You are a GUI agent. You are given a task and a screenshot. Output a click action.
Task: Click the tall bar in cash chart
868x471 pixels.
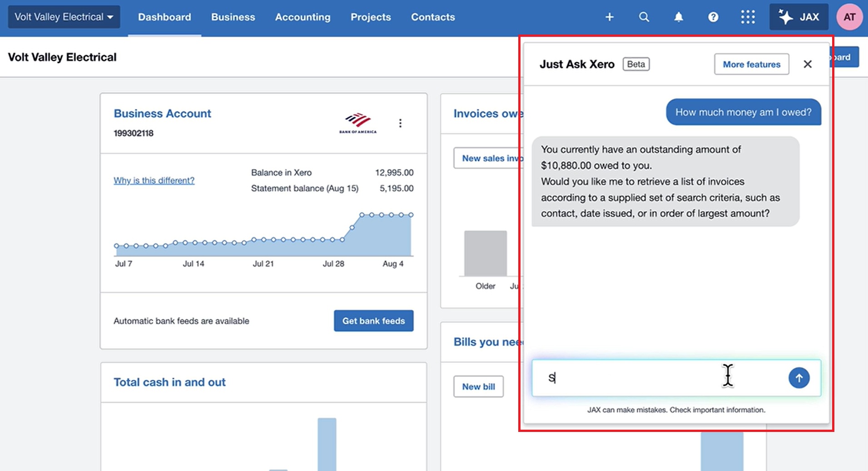(x=327, y=444)
